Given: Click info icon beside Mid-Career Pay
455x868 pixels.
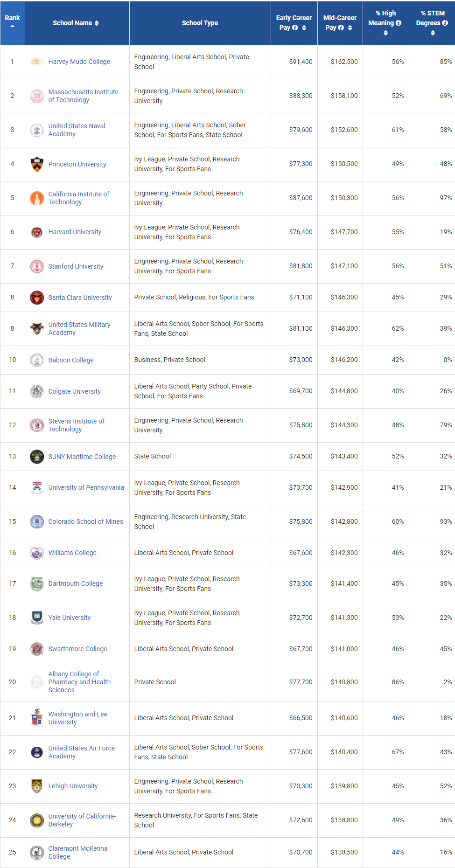Looking at the screenshot, I should [x=341, y=28].
